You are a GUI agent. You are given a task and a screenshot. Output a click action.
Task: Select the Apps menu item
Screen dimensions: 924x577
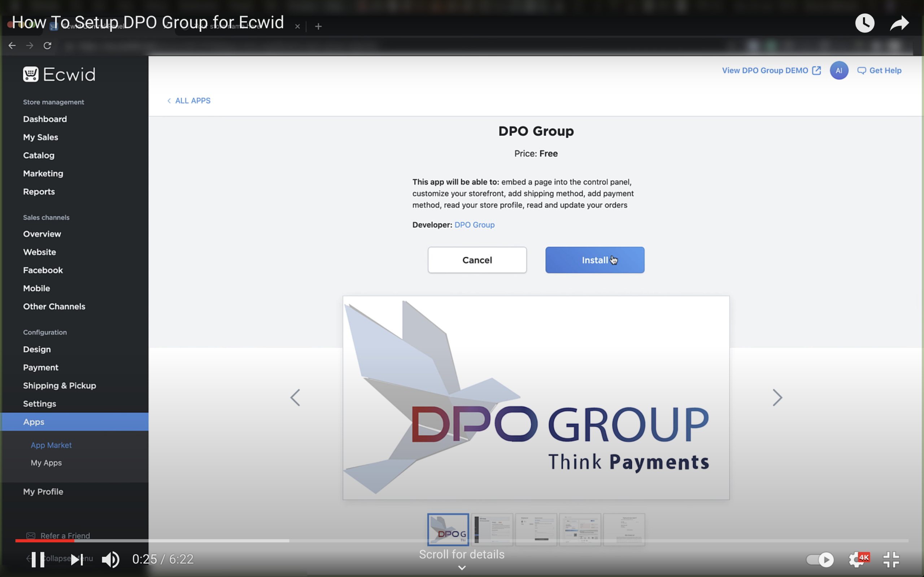pos(33,421)
